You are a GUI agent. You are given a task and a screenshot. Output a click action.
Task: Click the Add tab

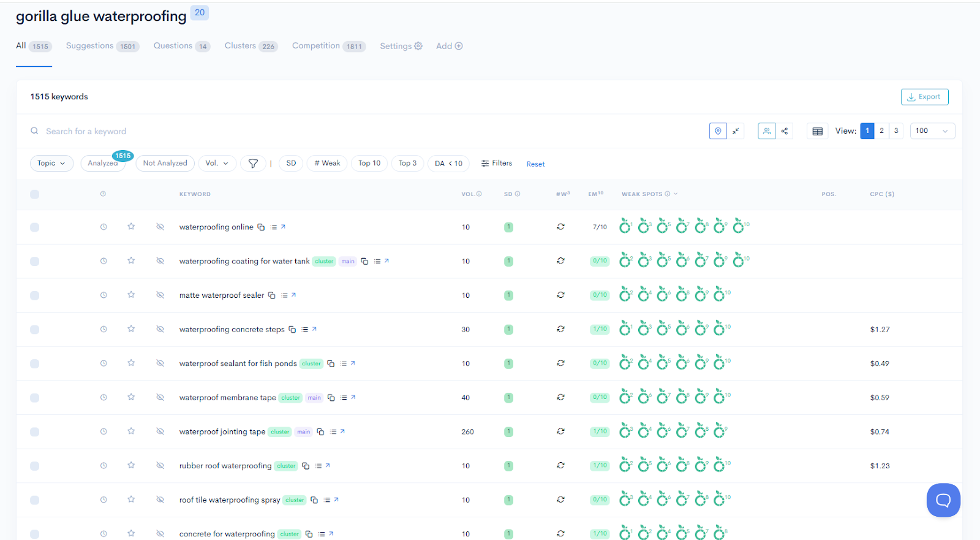click(x=450, y=46)
